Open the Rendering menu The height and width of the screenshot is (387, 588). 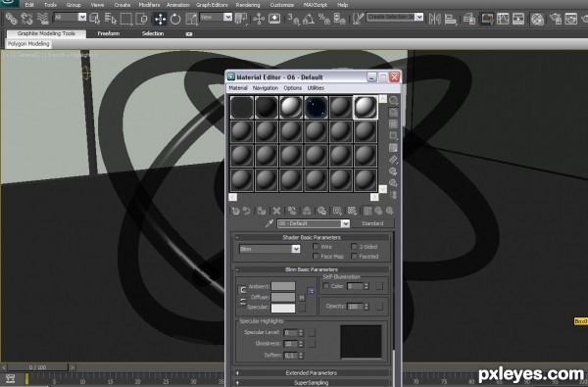[x=248, y=5]
